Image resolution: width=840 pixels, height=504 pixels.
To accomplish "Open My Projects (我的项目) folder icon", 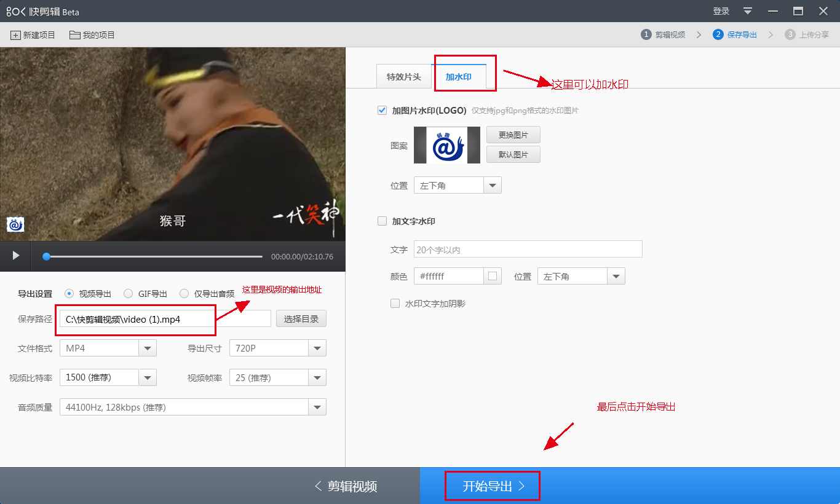I will (75, 35).
